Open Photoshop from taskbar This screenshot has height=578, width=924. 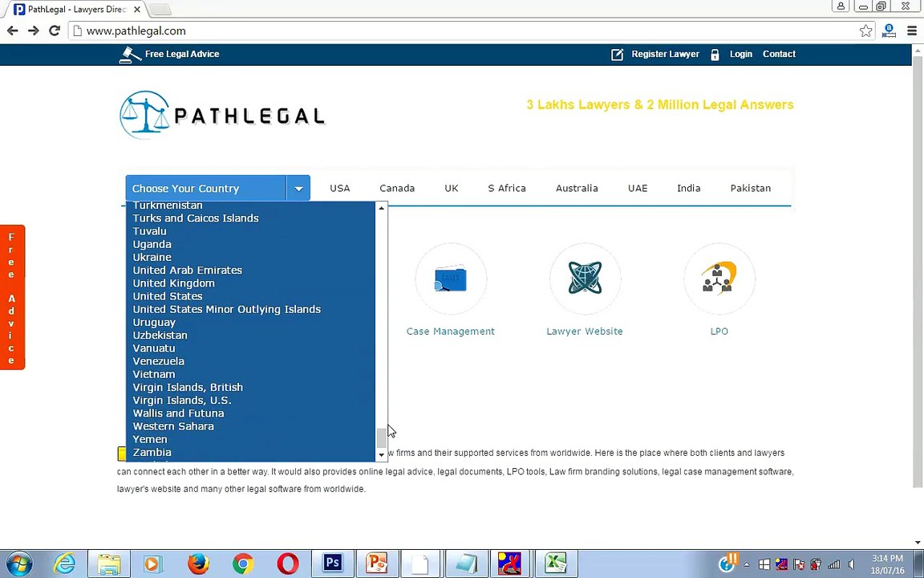point(332,563)
